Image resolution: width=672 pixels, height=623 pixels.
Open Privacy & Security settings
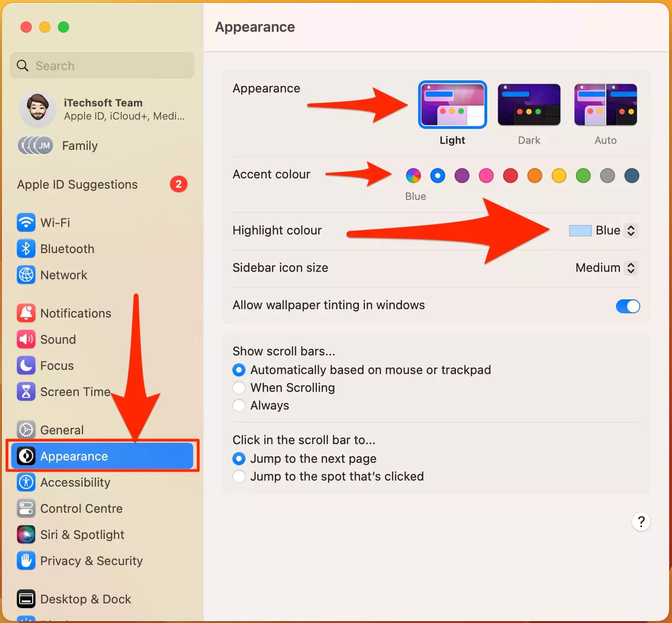(x=91, y=561)
